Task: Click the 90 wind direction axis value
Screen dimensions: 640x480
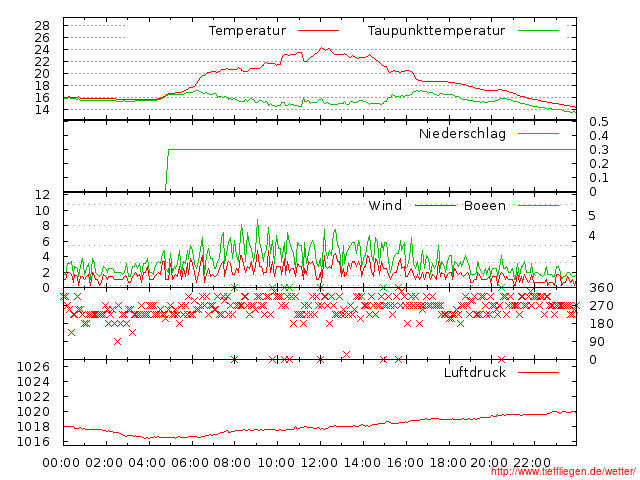Action: coord(597,342)
